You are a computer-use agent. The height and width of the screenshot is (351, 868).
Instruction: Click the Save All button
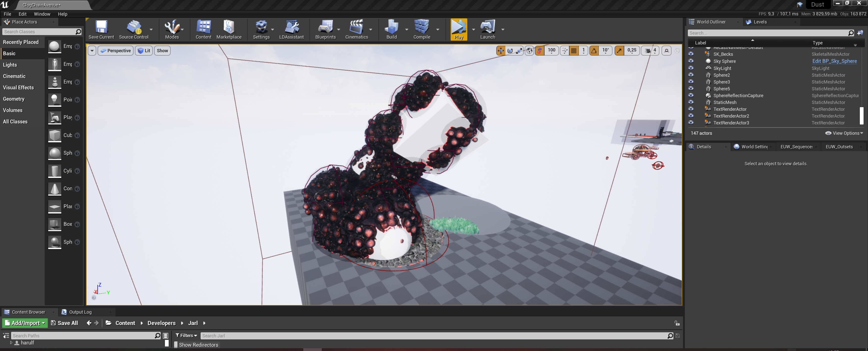click(x=64, y=323)
